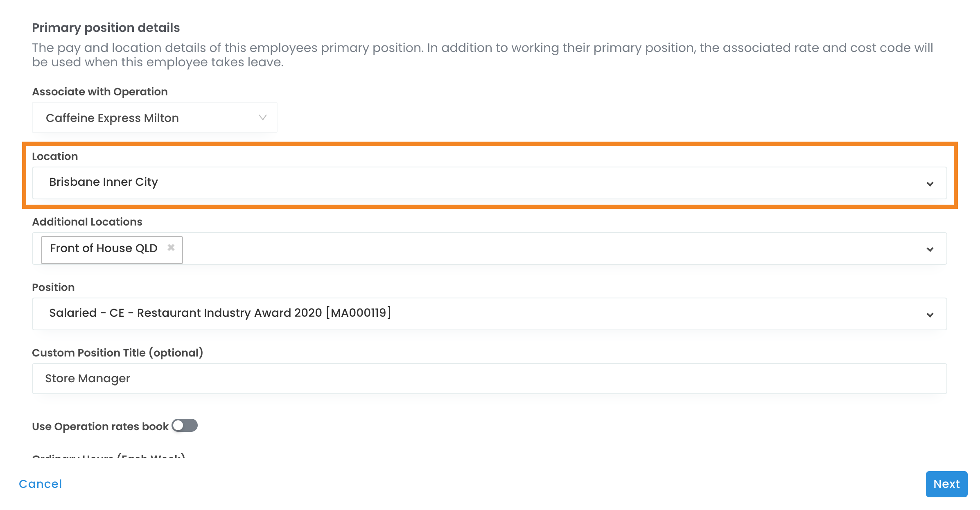Image resolution: width=980 pixels, height=510 pixels.
Task: Open the Salaried Restaurant Industry Award dropdown
Action: [489, 314]
